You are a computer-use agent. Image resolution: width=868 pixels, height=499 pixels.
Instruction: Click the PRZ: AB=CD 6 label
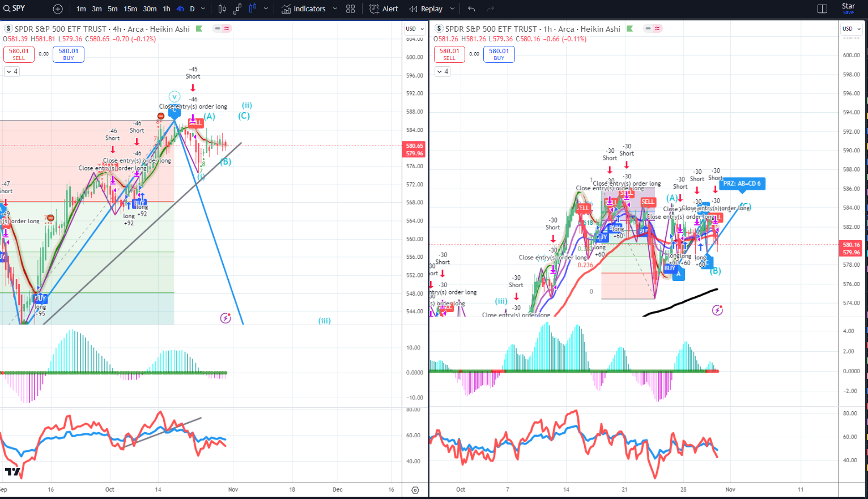click(742, 184)
